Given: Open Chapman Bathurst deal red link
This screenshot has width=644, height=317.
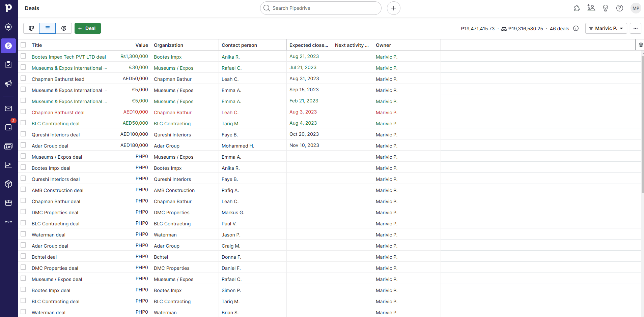Looking at the screenshot, I should tap(58, 113).
